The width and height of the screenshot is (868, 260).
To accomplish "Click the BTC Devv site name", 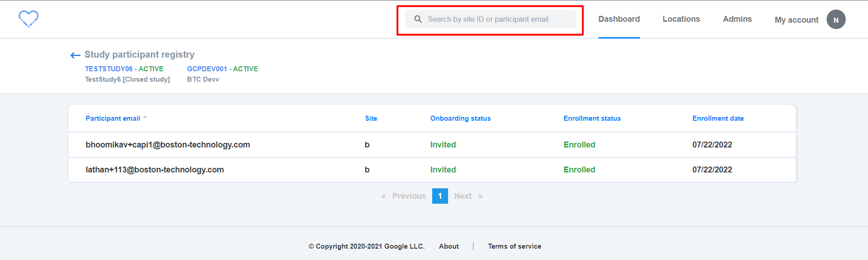I will coord(203,79).
